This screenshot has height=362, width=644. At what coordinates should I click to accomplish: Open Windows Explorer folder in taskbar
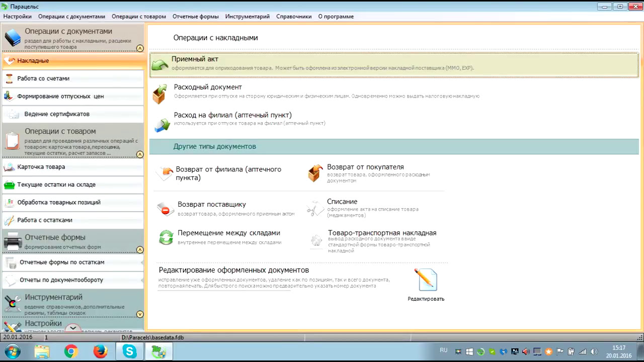42,352
